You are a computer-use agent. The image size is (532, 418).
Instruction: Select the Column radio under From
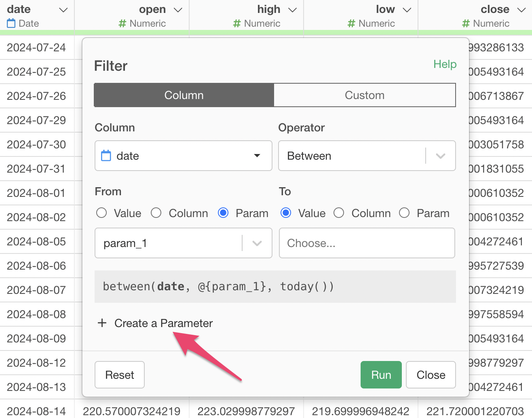tap(156, 213)
